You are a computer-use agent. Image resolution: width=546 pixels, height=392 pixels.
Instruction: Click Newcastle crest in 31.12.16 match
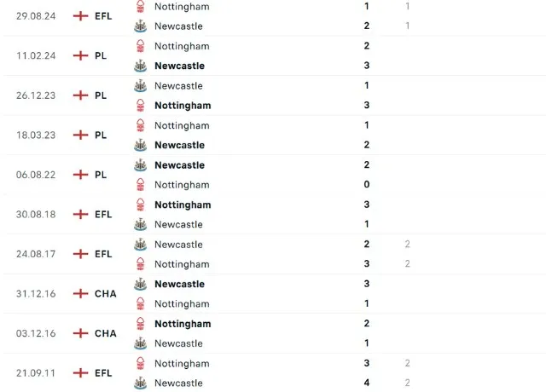[140, 284]
